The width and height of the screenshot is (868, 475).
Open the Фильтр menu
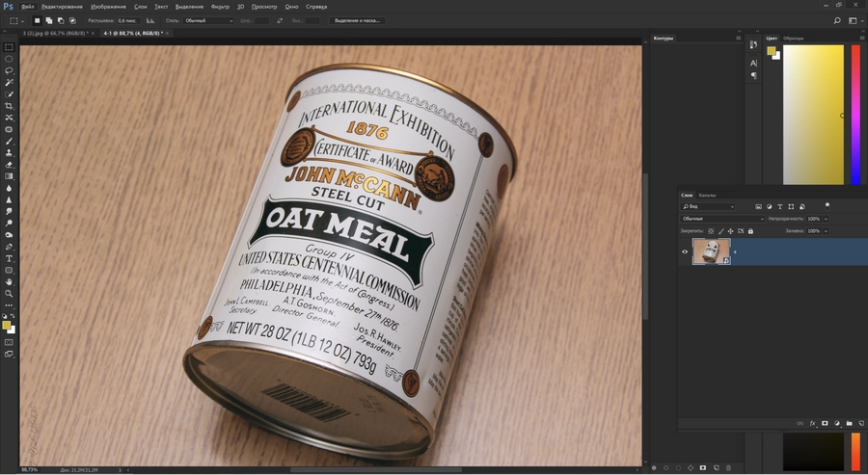tap(220, 7)
